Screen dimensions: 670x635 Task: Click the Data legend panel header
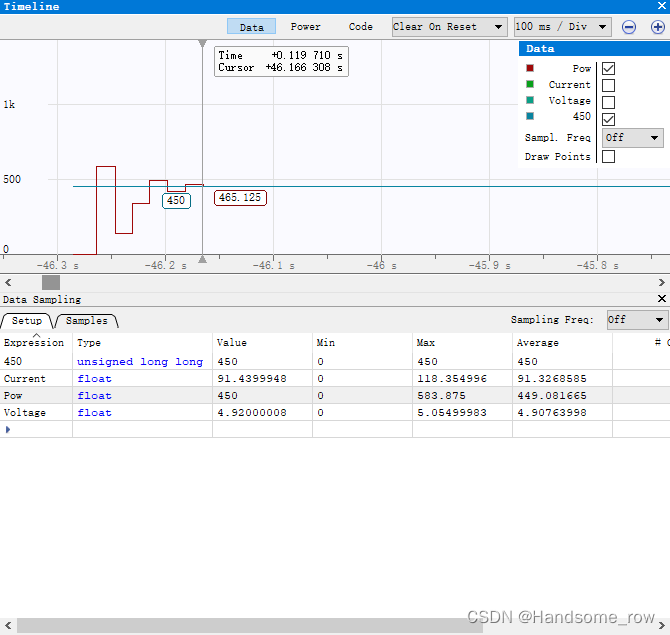coord(594,48)
